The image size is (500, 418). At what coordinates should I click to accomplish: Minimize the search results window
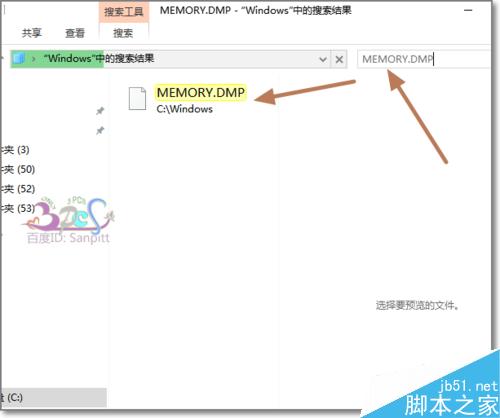468,11
